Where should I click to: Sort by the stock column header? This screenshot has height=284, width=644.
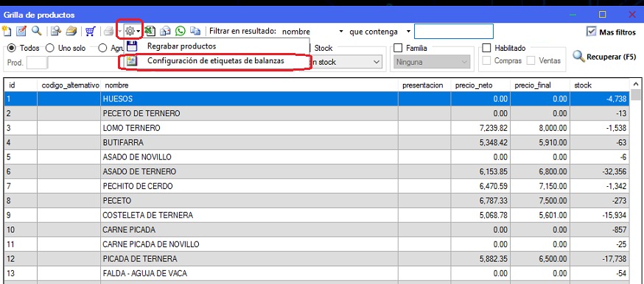pyautogui.click(x=599, y=85)
